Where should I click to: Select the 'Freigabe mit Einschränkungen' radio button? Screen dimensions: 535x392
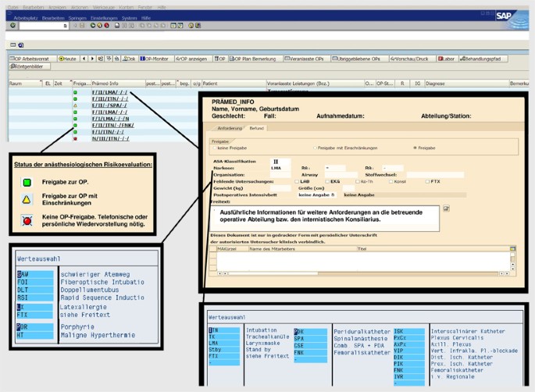316,147
